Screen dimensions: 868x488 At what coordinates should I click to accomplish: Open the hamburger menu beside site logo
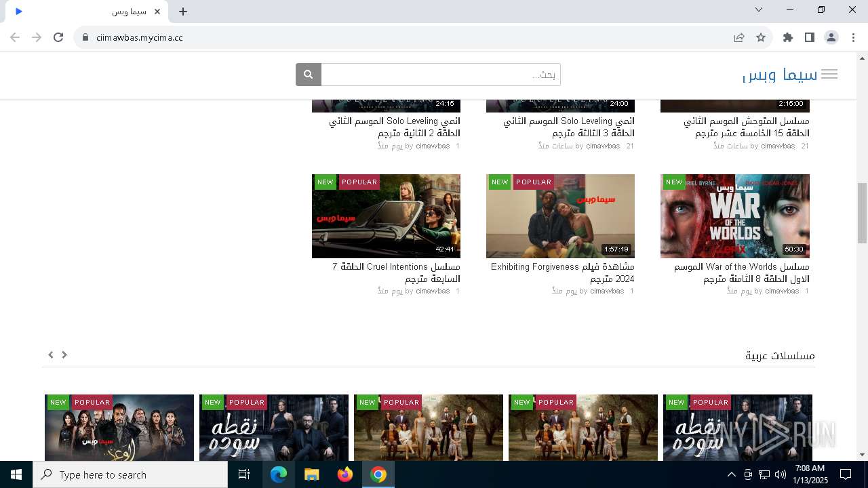[x=829, y=75]
